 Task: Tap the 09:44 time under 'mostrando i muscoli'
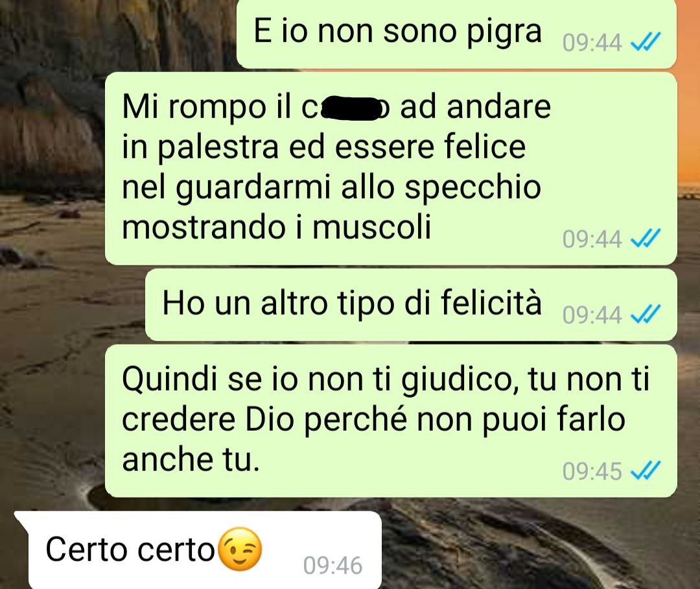[x=592, y=239]
